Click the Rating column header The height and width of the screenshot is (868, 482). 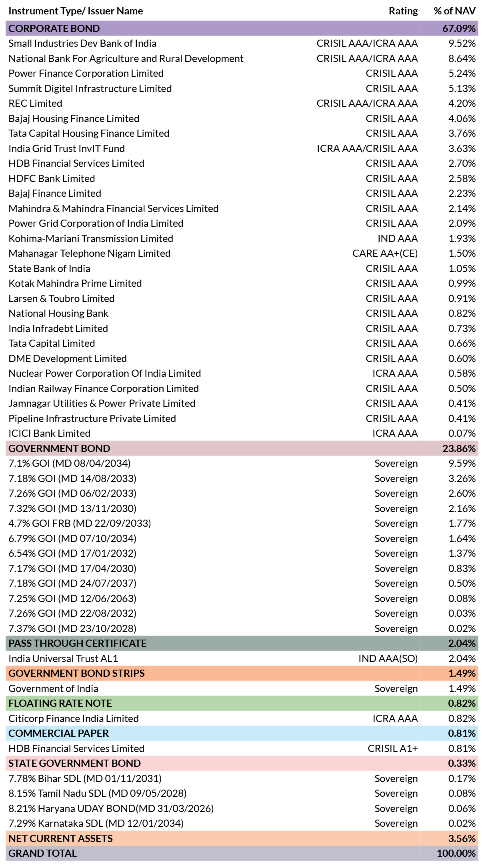pos(403,11)
